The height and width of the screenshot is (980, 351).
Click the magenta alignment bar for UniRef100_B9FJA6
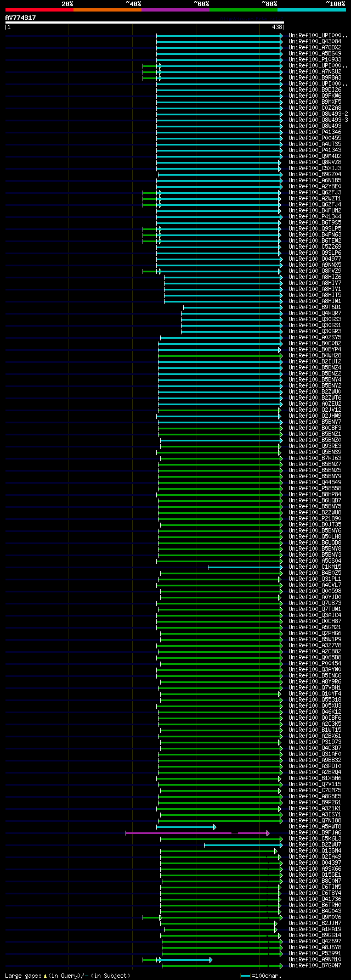[x=197, y=833]
